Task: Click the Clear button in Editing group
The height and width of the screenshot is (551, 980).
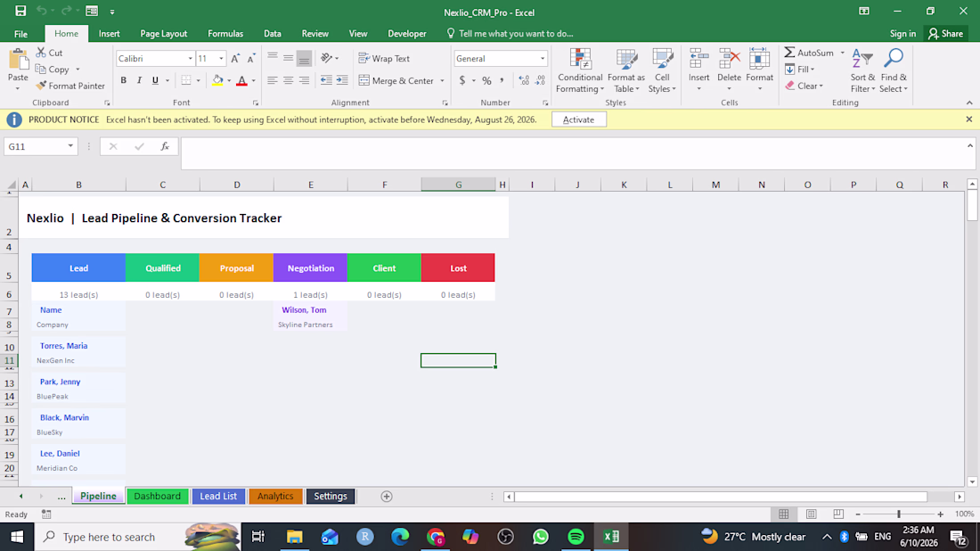Action: point(804,86)
